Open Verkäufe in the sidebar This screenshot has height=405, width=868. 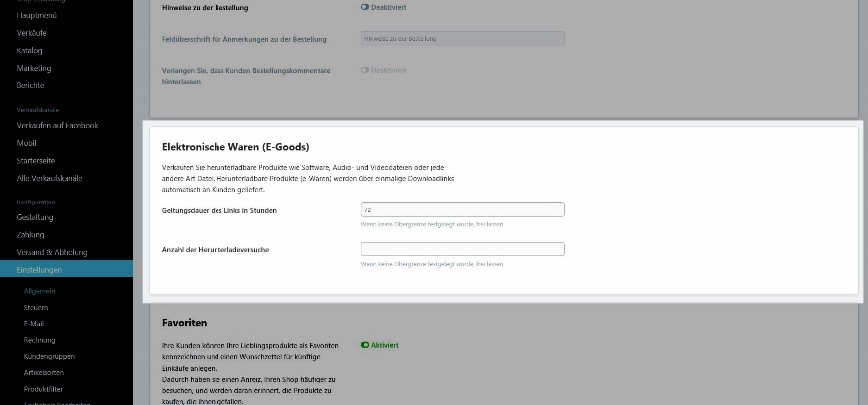(x=32, y=33)
